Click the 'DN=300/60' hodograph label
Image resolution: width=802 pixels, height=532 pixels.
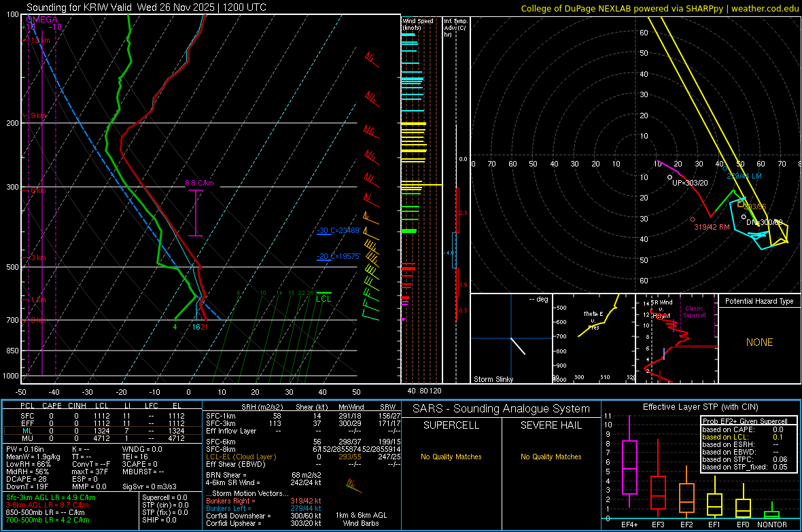pos(764,222)
